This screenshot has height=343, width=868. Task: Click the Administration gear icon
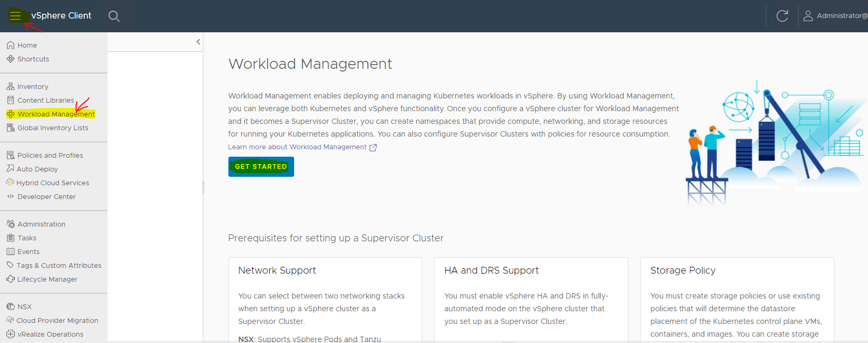[11, 224]
